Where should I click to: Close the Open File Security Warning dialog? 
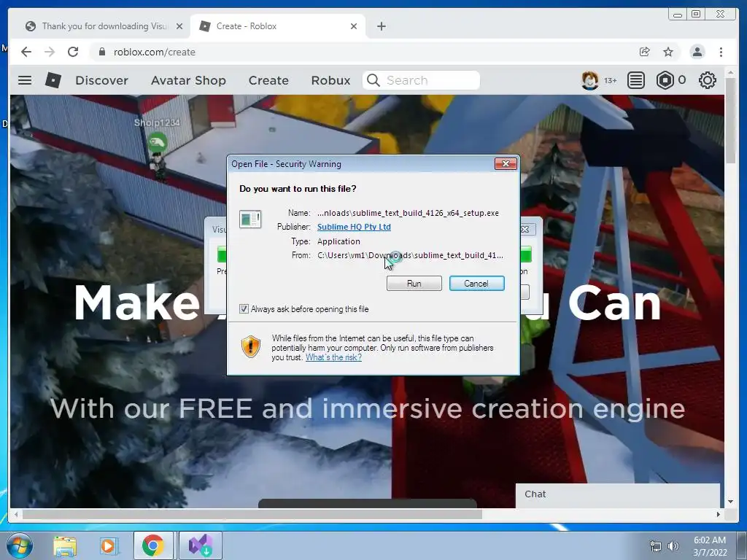tap(506, 164)
